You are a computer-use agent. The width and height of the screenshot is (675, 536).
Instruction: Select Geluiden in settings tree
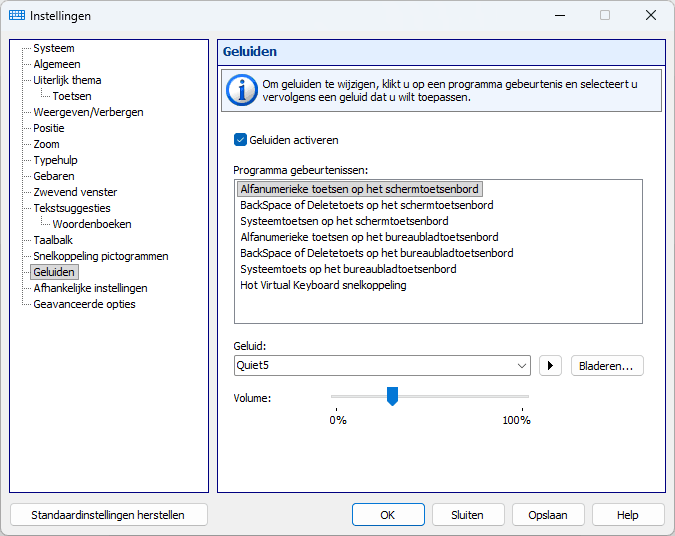click(x=54, y=272)
